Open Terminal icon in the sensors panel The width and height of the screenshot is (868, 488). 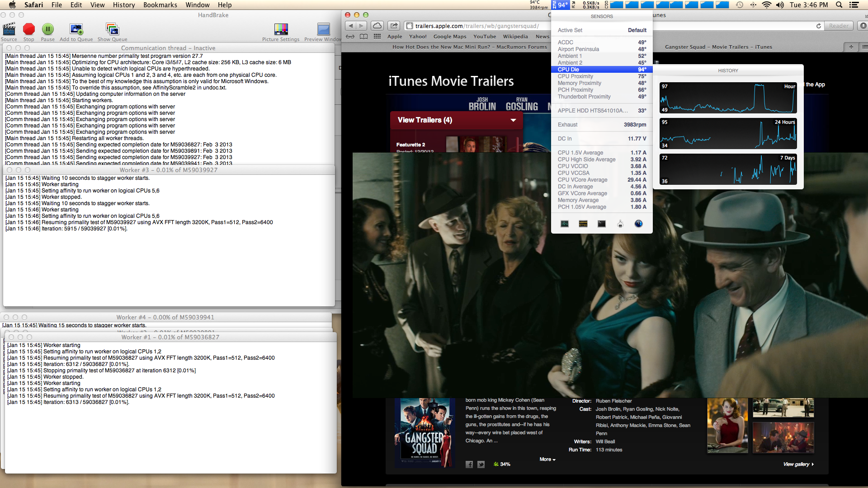pyautogui.click(x=601, y=224)
